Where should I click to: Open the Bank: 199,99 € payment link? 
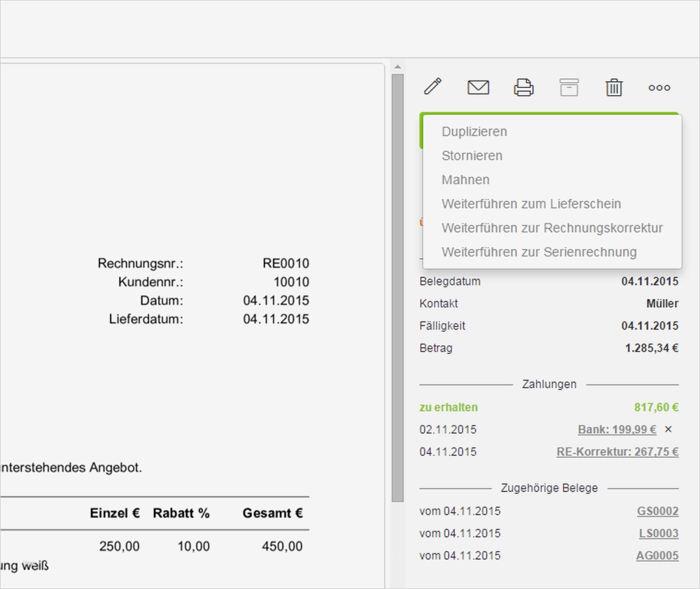click(617, 430)
